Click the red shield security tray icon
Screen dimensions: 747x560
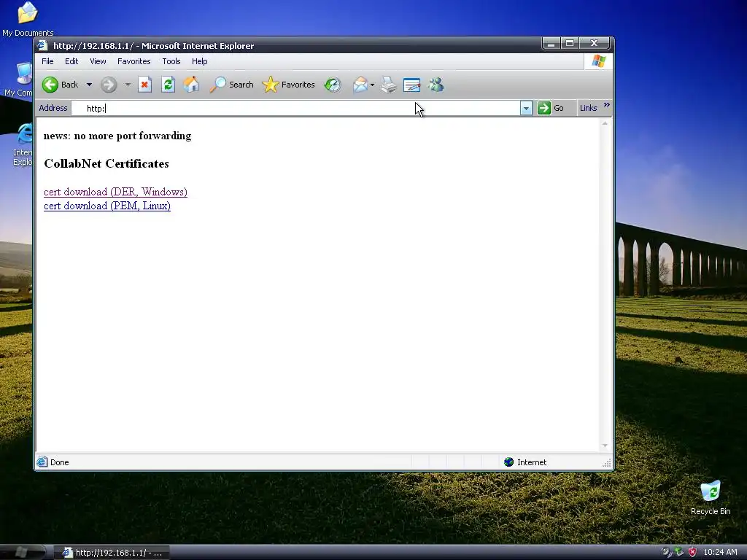point(693,553)
